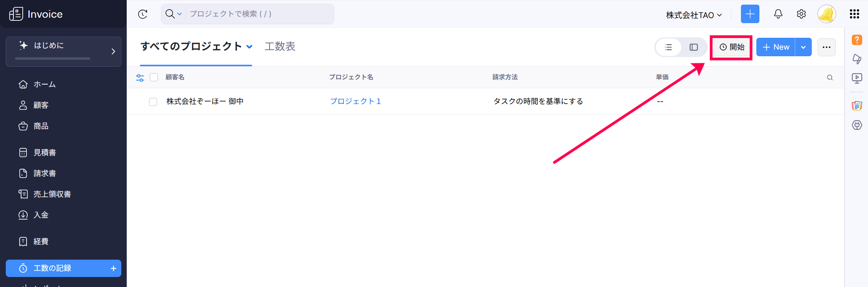Expand the すべてのプロジェクト view dropdown

[250, 47]
